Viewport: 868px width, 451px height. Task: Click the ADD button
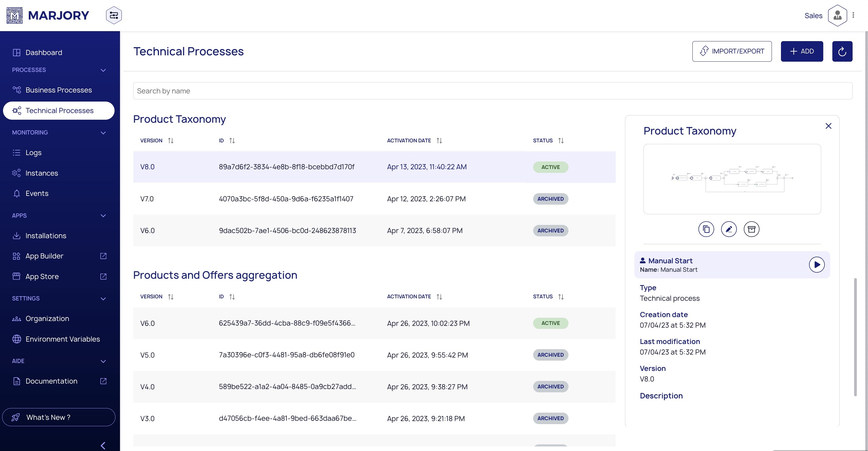point(802,51)
